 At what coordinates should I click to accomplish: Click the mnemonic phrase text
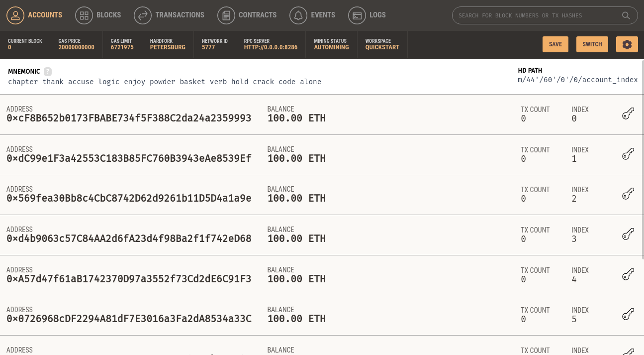click(x=165, y=82)
